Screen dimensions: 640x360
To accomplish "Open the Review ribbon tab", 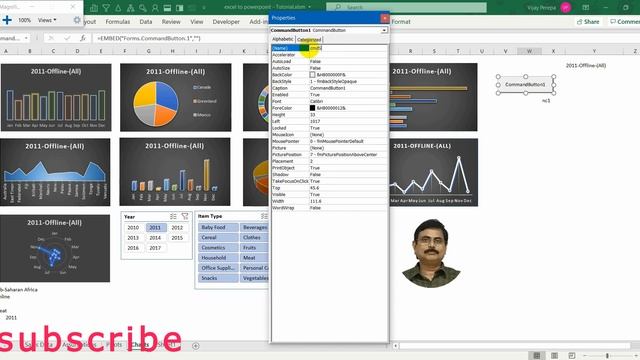I will tap(171, 22).
